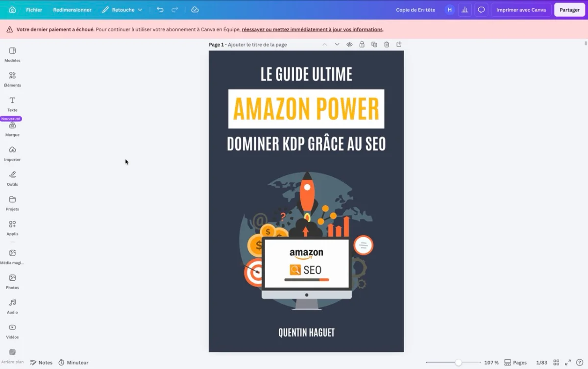Open the Outils drawing panel
Screen dimensions: 588x369
point(12,178)
